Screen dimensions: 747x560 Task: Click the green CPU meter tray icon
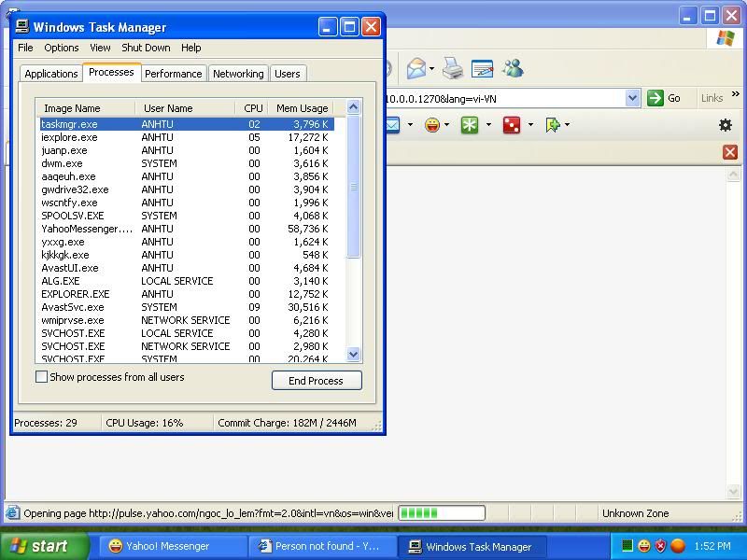click(x=627, y=546)
